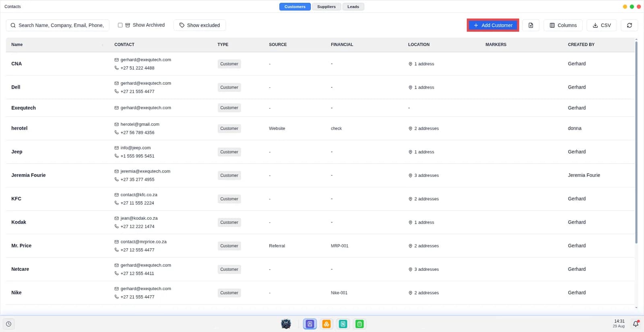Toggle the Show Archived checkbox
The width and height of the screenshot is (644, 332).
point(120,25)
